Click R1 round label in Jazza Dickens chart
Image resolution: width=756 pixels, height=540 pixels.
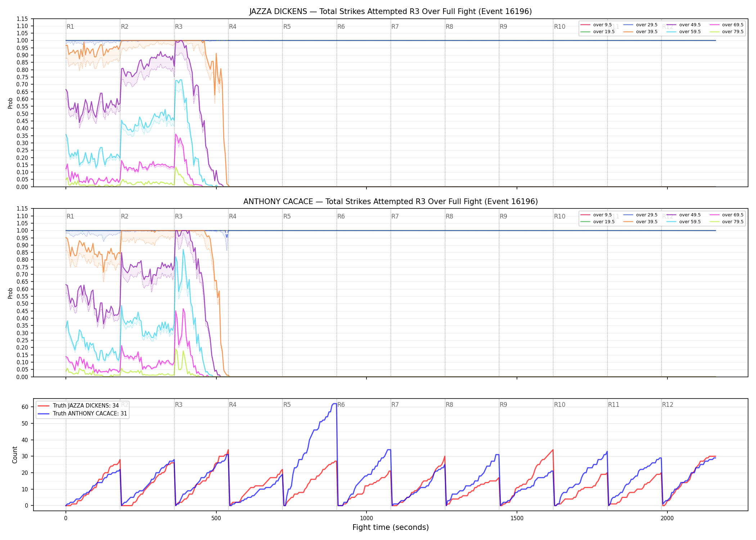70,27
